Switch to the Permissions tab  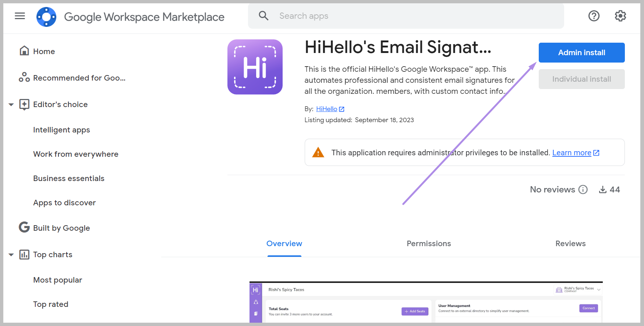coord(429,244)
